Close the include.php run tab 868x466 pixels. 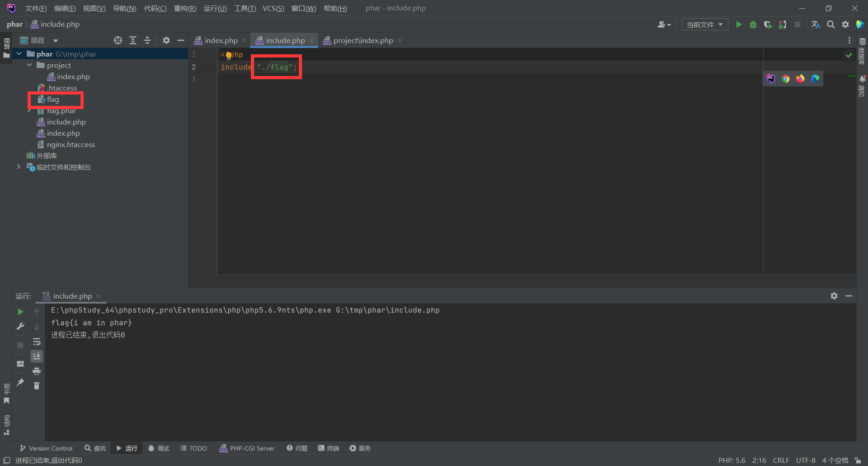pyautogui.click(x=99, y=296)
